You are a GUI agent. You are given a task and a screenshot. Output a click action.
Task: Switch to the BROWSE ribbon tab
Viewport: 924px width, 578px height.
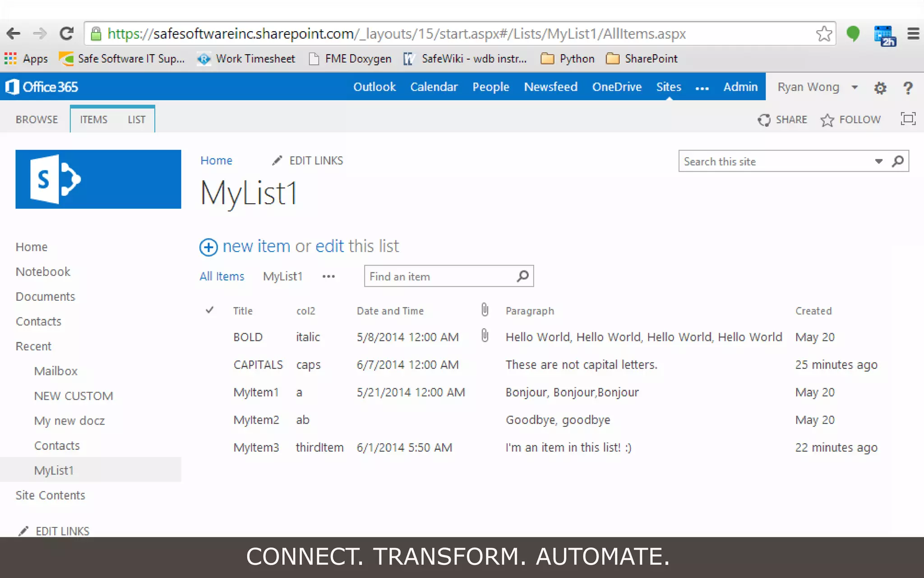tap(37, 120)
